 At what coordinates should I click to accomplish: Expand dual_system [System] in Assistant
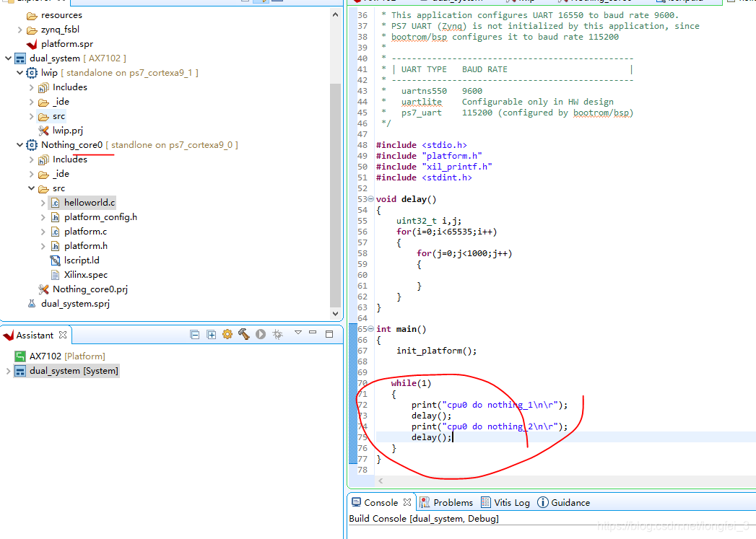8,371
